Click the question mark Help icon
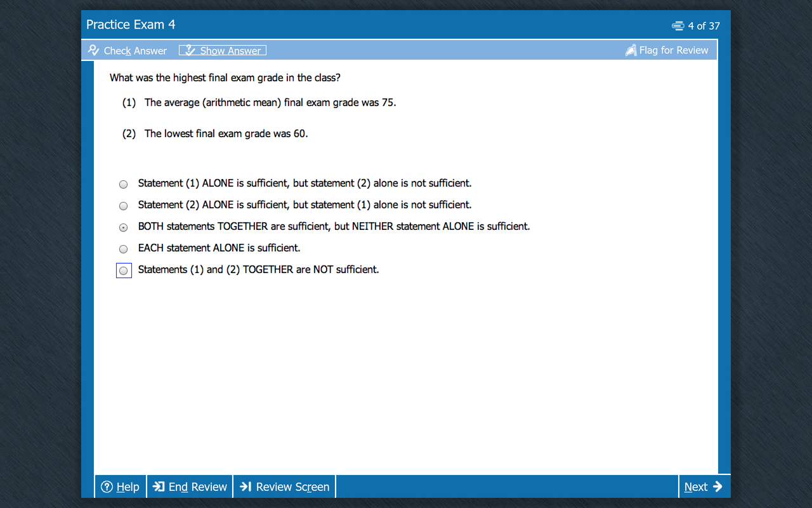The width and height of the screenshot is (812, 508). click(x=107, y=487)
